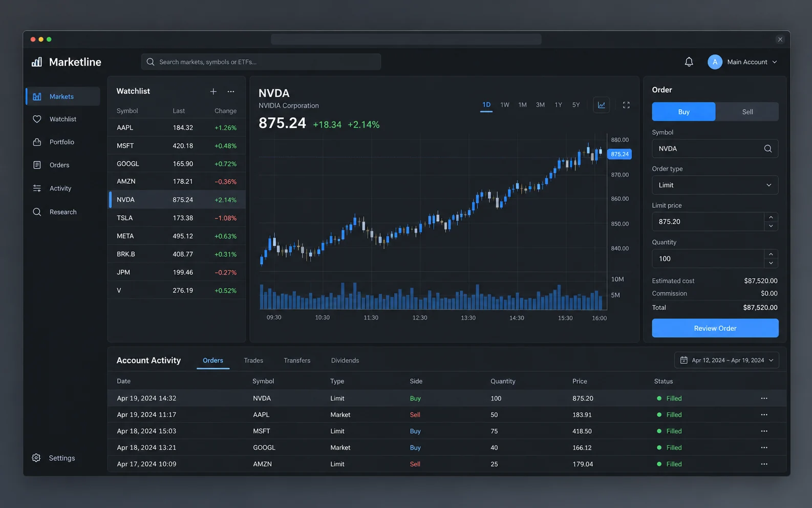Expand the Main Account menu
Screen dimensions: 812x508
coord(743,62)
